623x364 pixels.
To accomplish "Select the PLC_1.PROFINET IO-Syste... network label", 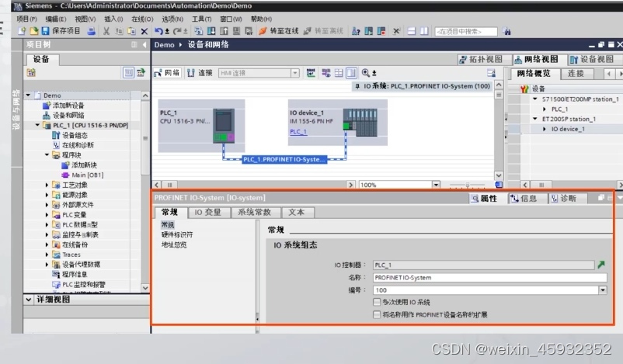I will (x=284, y=160).
